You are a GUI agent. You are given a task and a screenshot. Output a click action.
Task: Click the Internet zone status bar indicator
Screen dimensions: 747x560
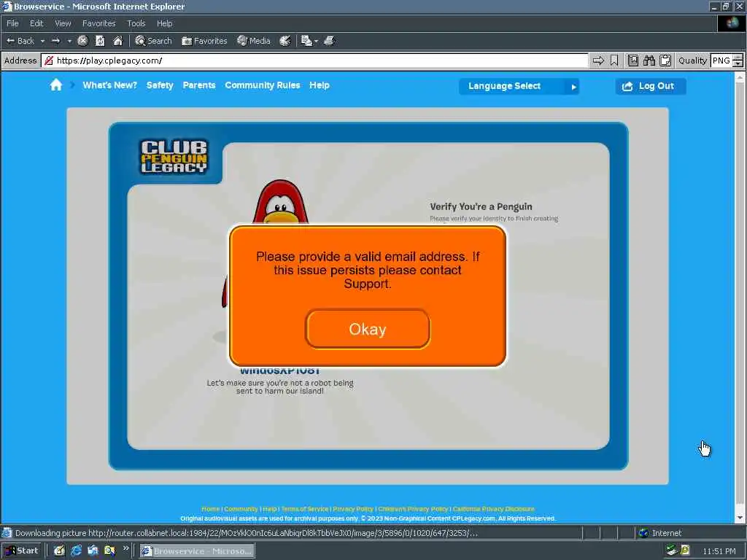[659, 533]
